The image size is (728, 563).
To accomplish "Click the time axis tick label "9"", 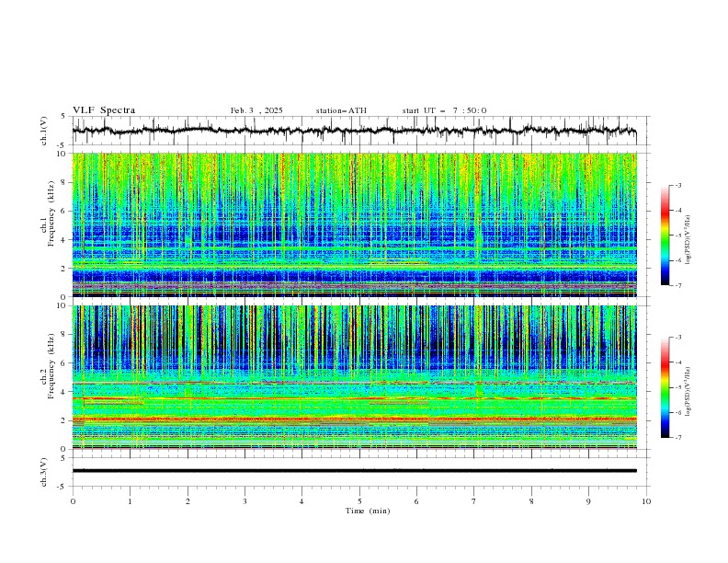I will click(588, 501).
